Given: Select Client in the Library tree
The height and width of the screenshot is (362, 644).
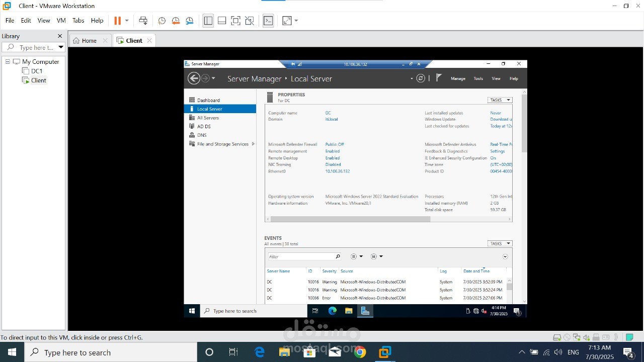Looking at the screenshot, I should click(38, 80).
